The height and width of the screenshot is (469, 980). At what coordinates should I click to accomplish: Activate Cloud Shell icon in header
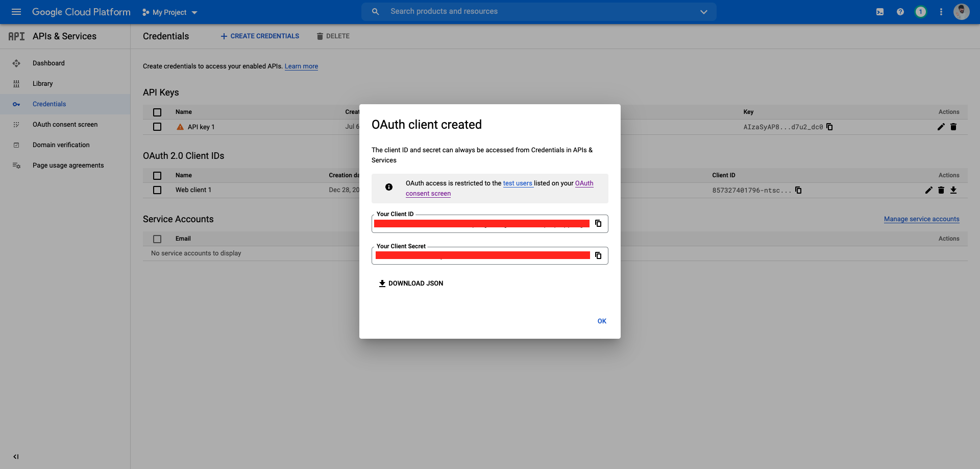(880, 12)
